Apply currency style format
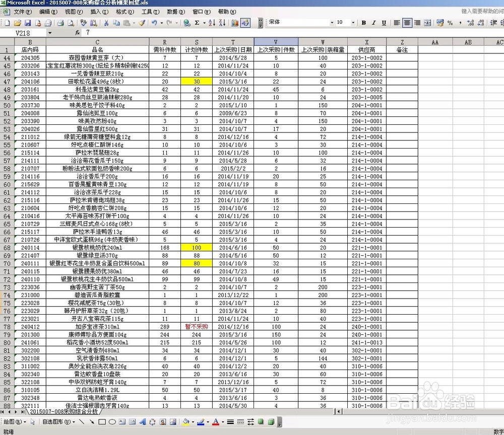The height and width of the screenshot is (435, 504). pos(440,23)
